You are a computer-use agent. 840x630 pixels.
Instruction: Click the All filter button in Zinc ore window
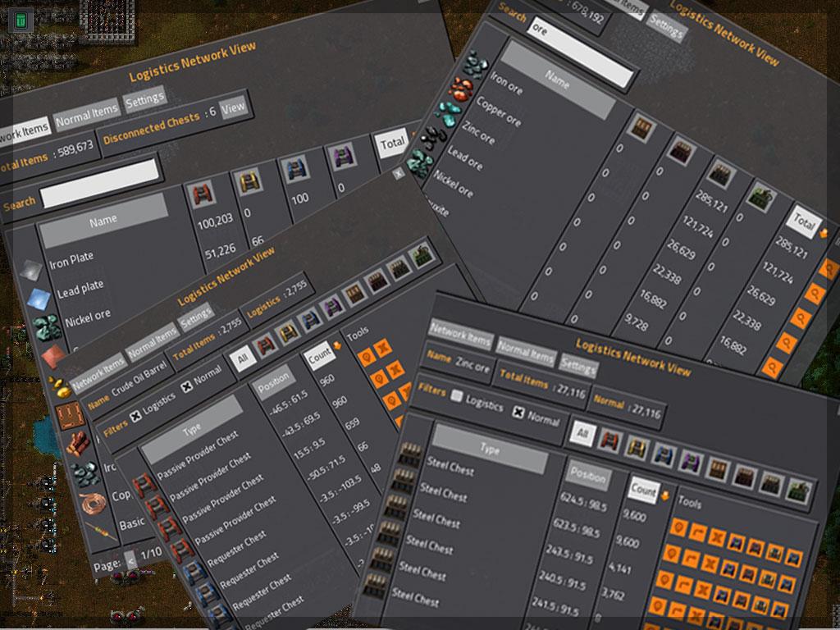[582, 434]
